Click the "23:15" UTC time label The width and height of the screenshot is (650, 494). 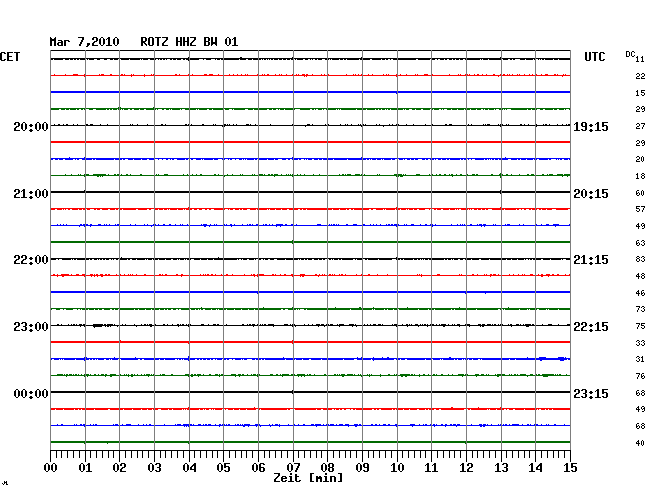point(591,393)
